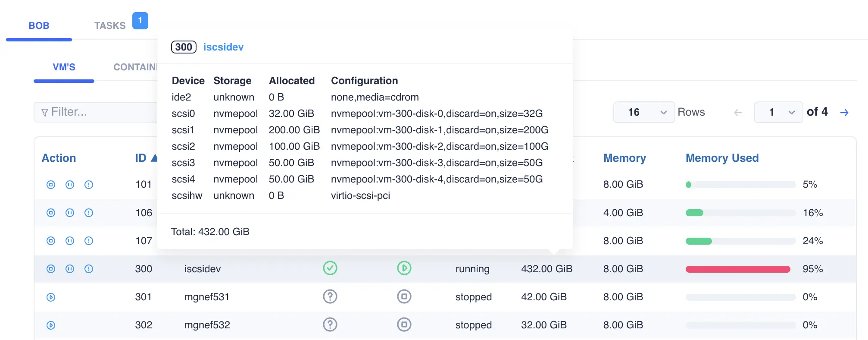Image resolution: width=868 pixels, height=340 pixels.
Task: Stop VM 106 with its stop icon
Action: tap(51, 213)
